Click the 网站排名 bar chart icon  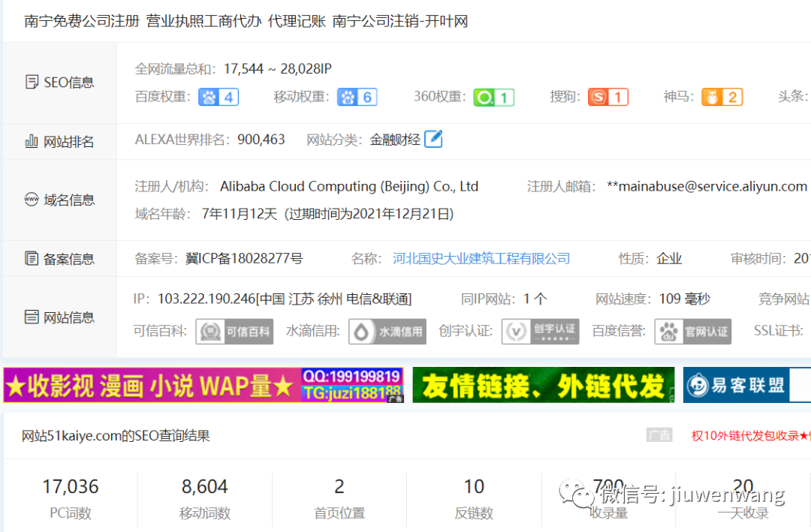pos(32,141)
